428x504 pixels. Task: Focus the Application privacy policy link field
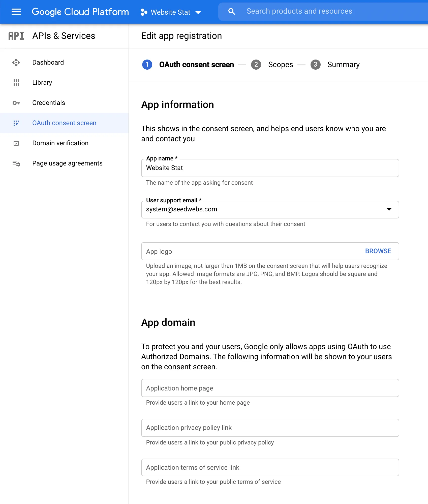click(270, 428)
